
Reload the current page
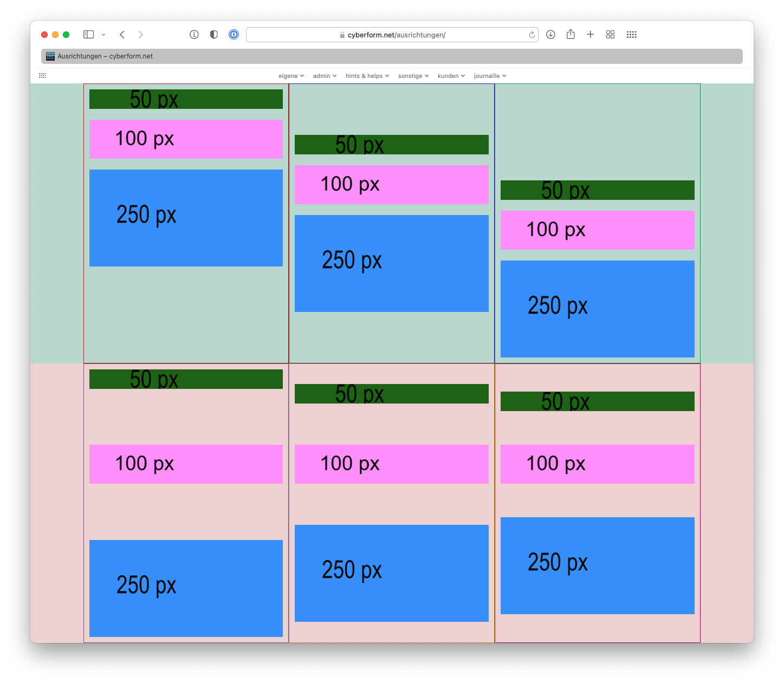[532, 35]
